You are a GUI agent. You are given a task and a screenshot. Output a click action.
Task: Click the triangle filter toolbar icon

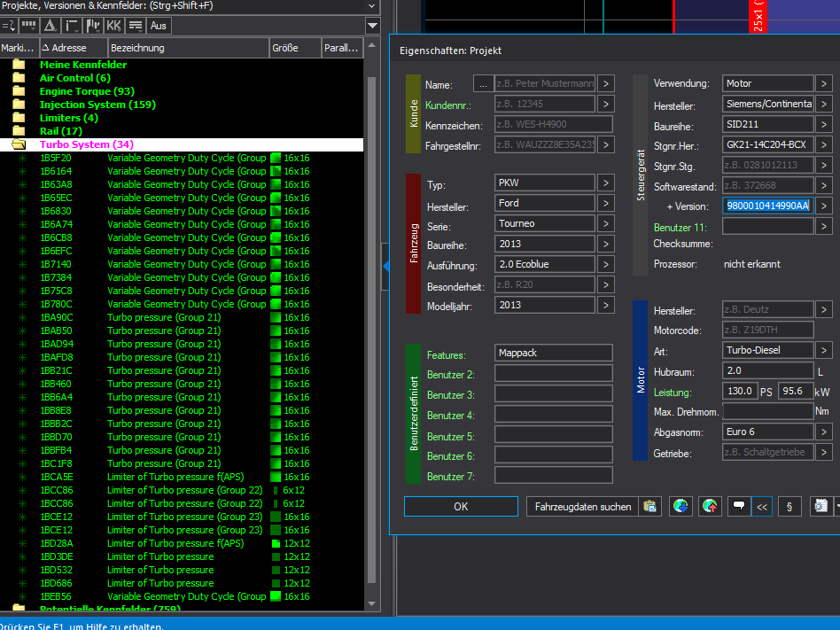coord(50,26)
